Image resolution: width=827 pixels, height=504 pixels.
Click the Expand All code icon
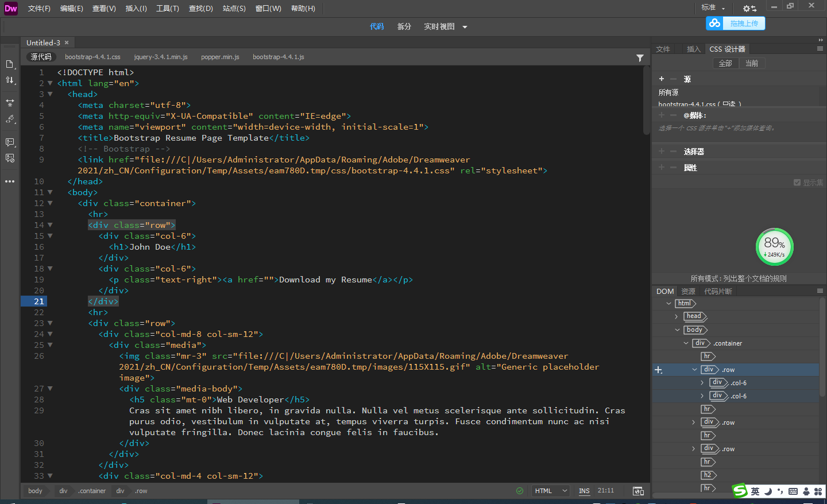coord(10,103)
